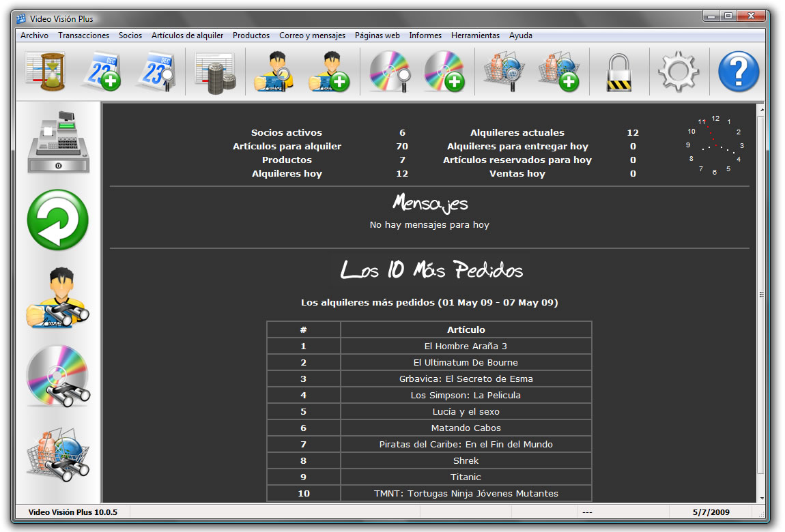Click the Artículos para alquiler label
785x532 pixels.
(287, 146)
